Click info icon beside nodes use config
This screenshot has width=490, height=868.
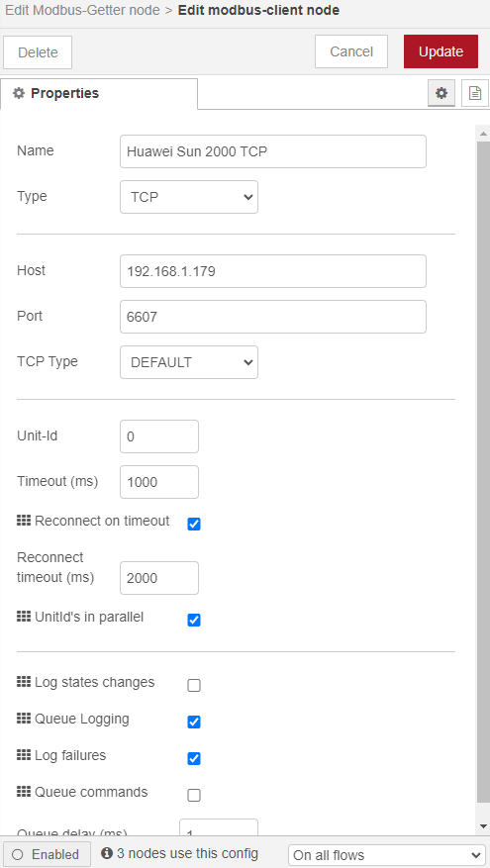click(x=108, y=852)
